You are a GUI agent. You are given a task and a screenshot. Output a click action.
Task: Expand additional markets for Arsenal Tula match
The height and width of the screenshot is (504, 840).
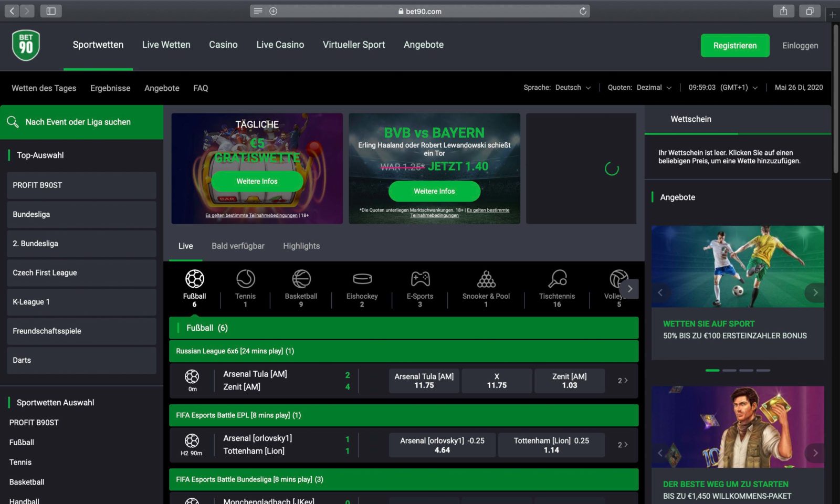click(623, 380)
